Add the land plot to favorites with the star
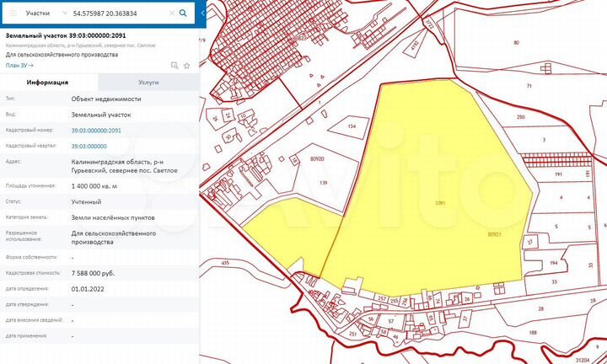Screen dimensions: 607x364 pyautogui.click(x=185, y=65)
